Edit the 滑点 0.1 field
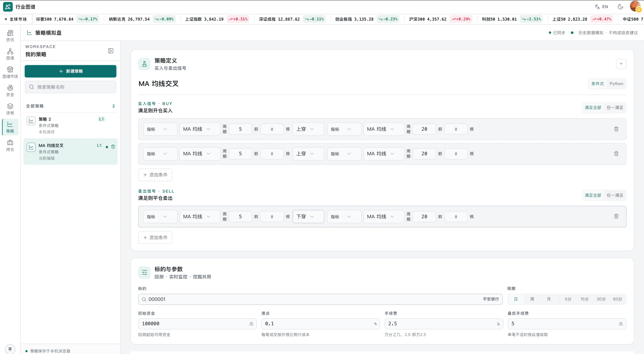 pyautogui.click(x=320, y=324)
